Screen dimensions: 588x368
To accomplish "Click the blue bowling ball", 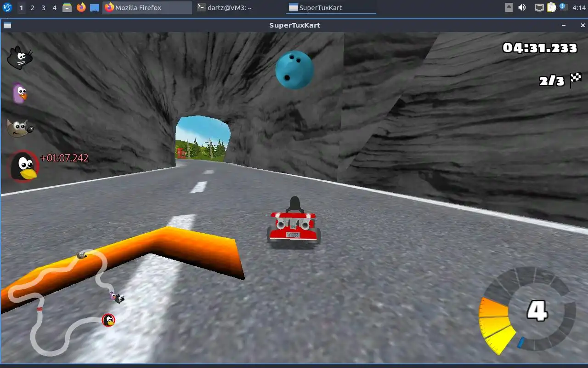I will point(294,69).
